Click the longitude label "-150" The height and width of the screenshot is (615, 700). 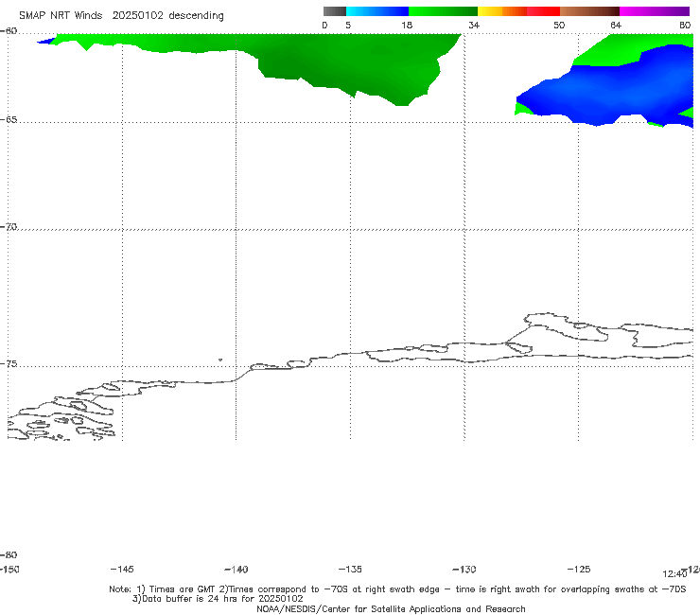coord(9,570)
